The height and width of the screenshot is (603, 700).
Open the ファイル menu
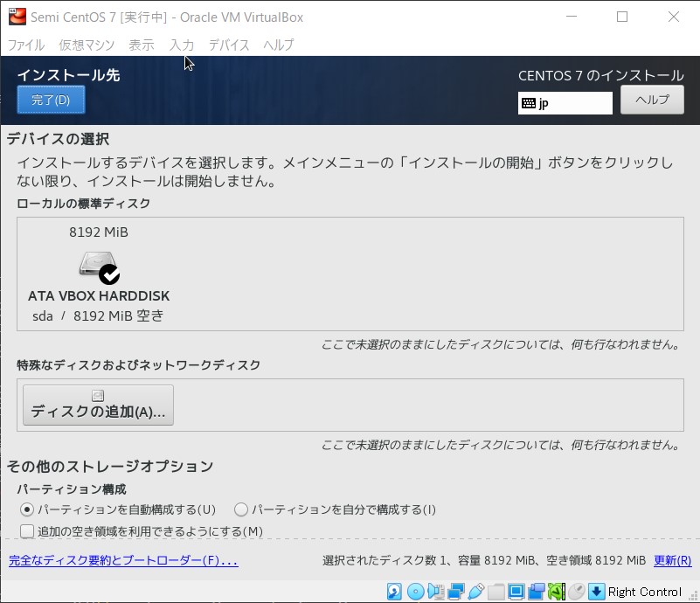(26, 45)
